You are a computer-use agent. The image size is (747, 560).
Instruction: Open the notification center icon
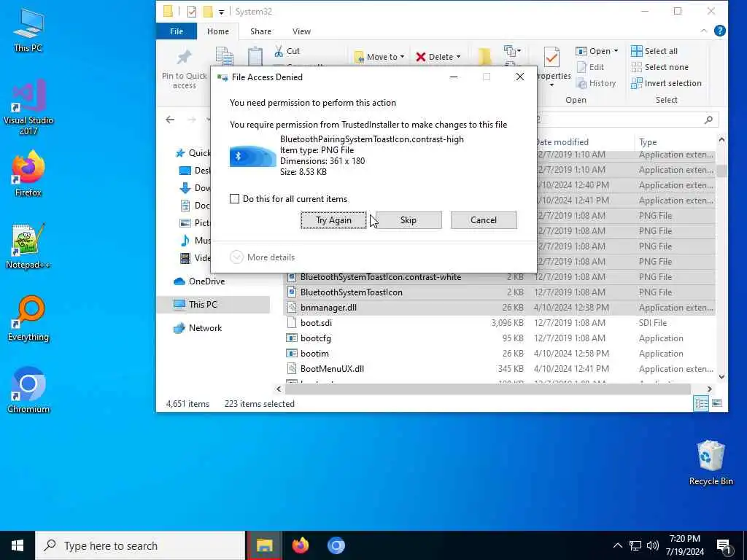[724, 546]
